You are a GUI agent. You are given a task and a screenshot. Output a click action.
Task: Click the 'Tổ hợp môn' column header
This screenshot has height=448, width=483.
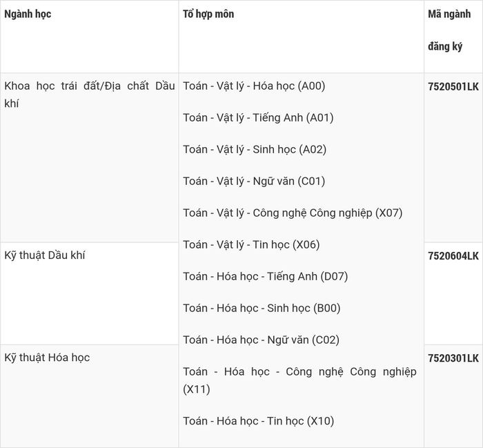click(x=208, y=14)
